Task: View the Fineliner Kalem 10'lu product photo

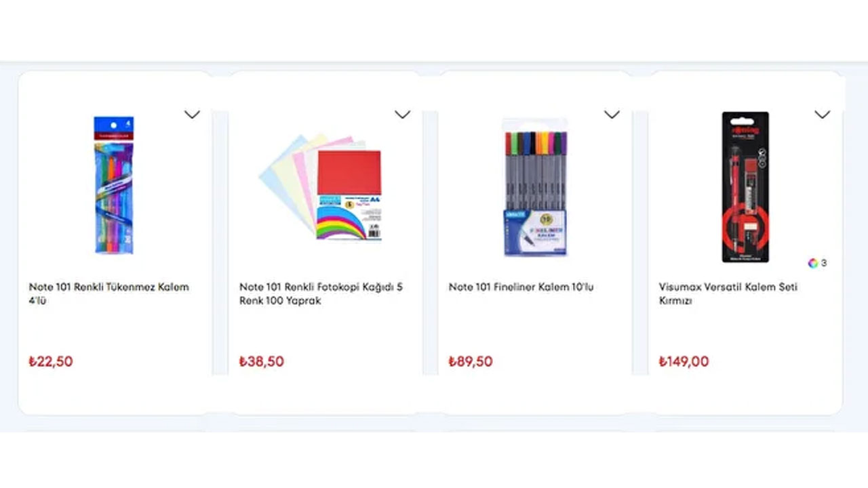Action: (x=535, y=187)
